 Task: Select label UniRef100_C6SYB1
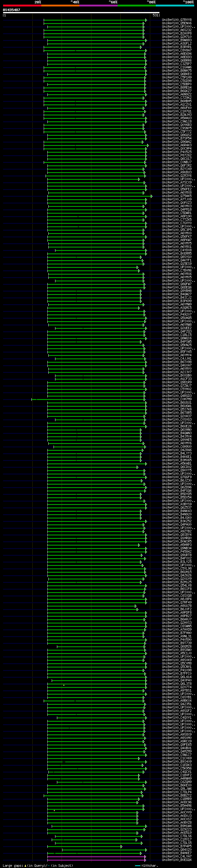176,697
